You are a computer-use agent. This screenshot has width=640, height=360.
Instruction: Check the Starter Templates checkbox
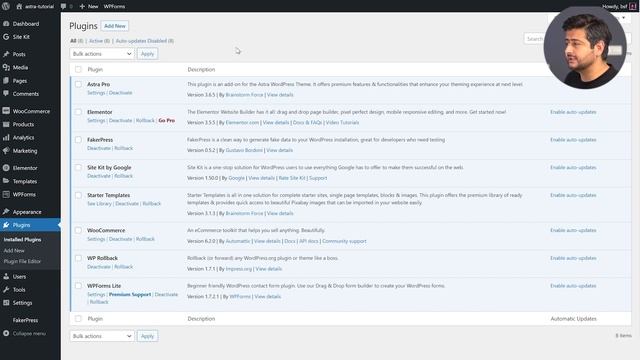point(78,195)
